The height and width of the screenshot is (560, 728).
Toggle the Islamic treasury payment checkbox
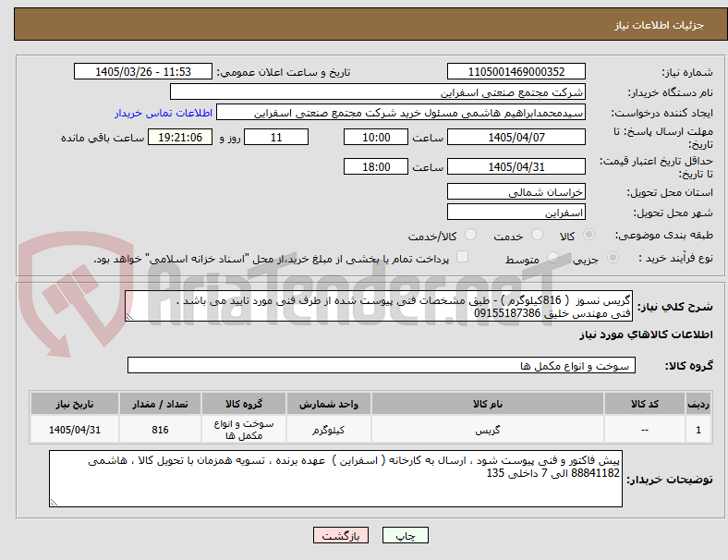point(463,257)
